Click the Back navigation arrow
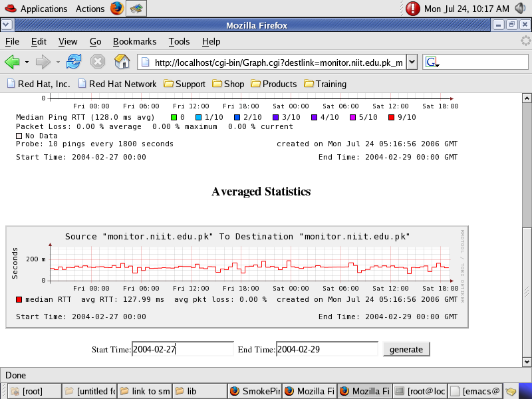 (x=12, y=62)
